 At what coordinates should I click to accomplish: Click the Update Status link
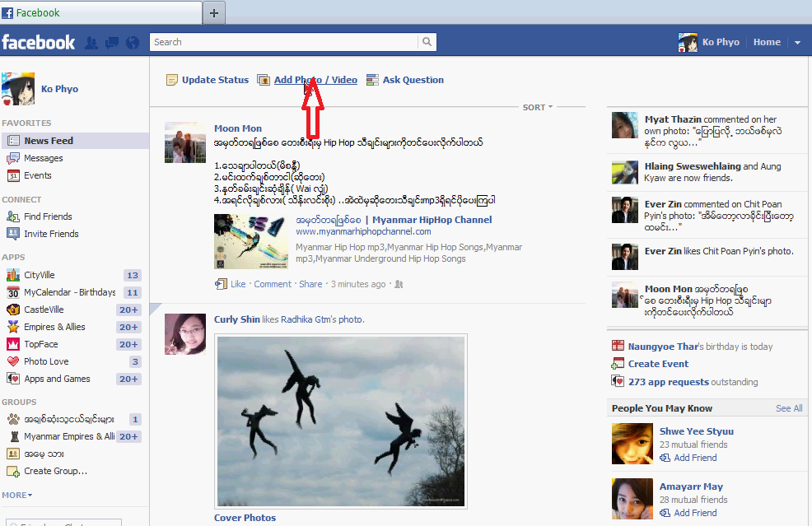(x=215, y=80)
